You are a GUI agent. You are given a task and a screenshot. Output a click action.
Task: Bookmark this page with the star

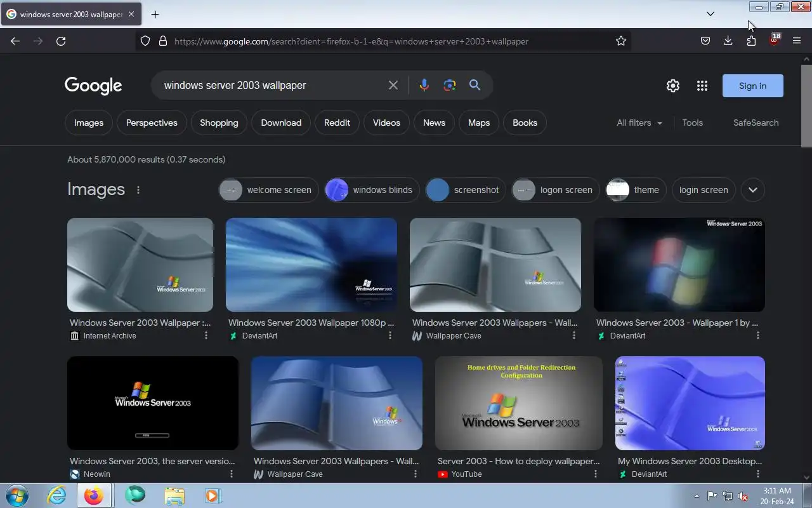pyautogui.click(x=621, y=41)
